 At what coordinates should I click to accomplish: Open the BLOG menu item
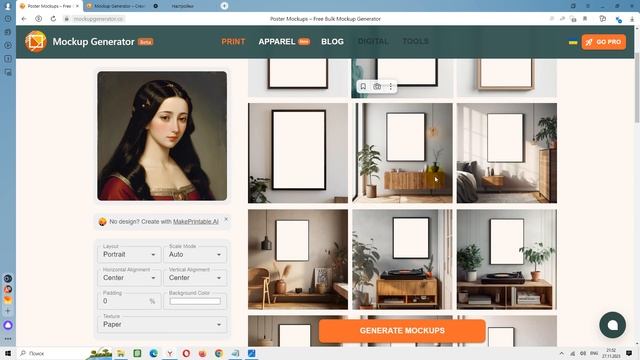coord(332,42)
